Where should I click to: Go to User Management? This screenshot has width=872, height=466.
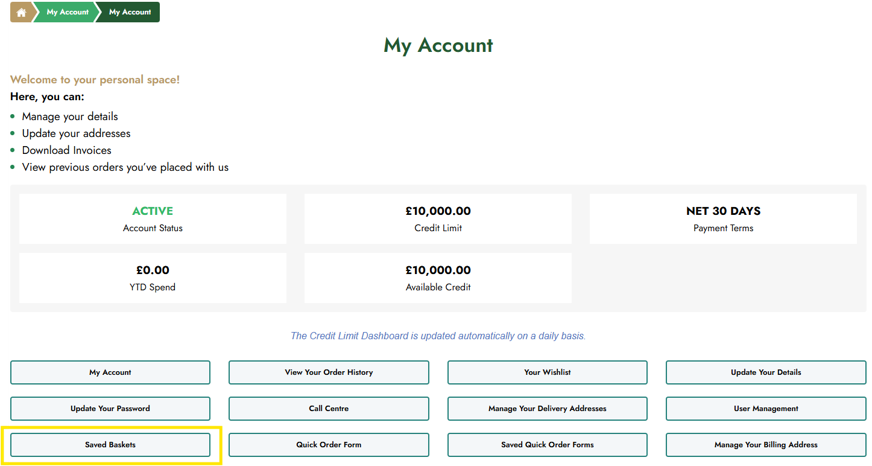pyautogui.click(x=766, y=409)
